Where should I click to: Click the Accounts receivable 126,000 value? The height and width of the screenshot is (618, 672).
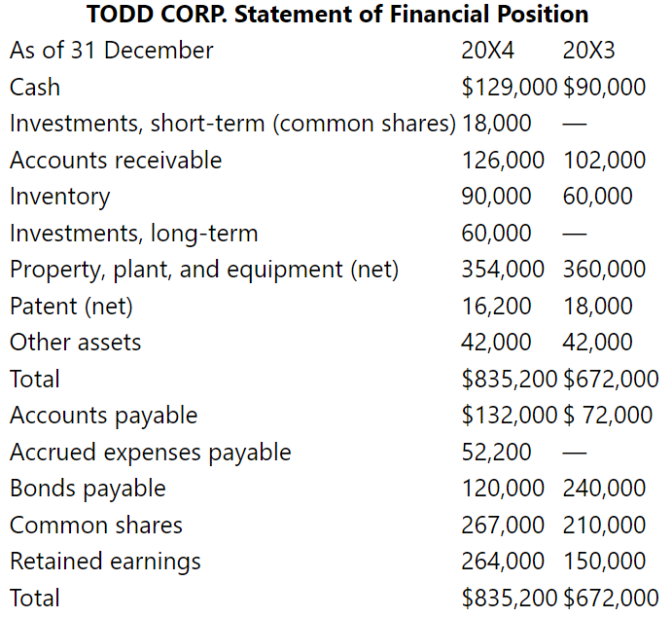[x=503, y=160]
